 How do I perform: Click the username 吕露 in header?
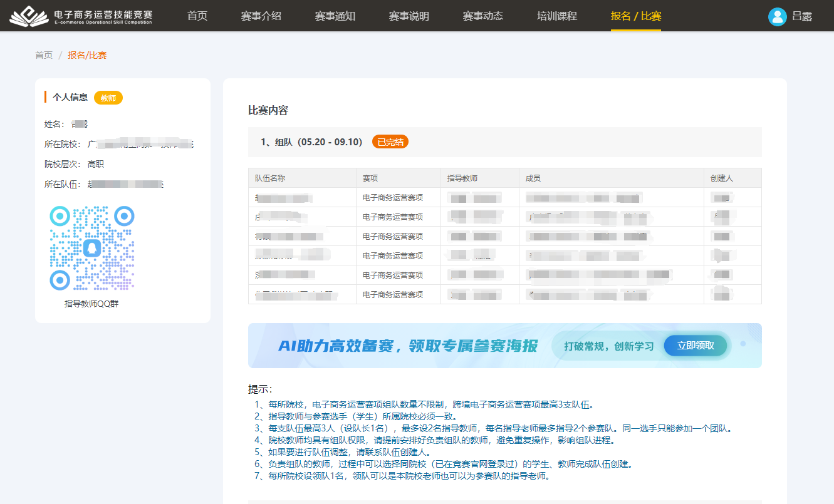coord(802,16)
